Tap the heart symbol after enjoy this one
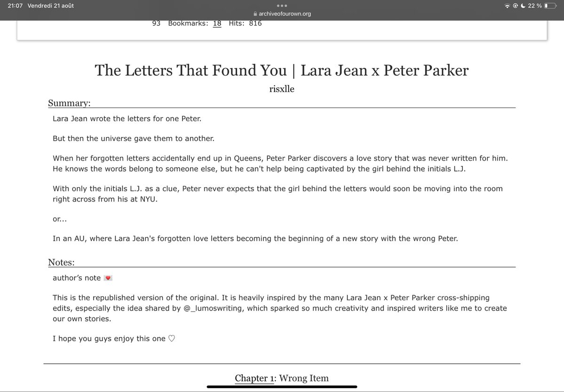Screen dimensions: 564x392 (172, 338)
